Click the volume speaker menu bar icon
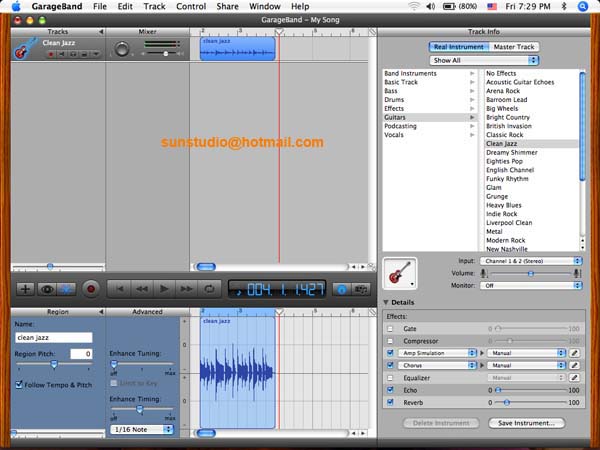This screenshot has width=600, height=450. click(430, 7)
